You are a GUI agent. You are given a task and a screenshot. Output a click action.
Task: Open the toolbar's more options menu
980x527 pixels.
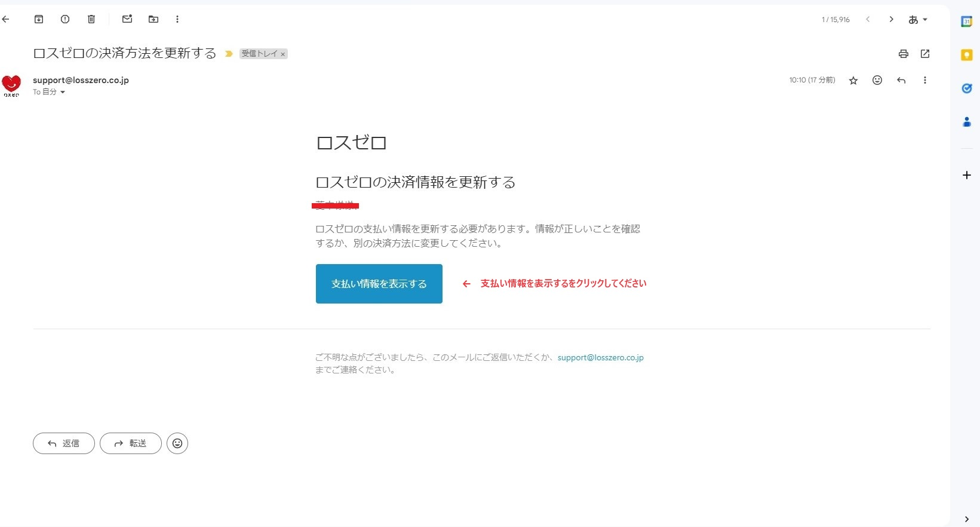click(177, 19)
